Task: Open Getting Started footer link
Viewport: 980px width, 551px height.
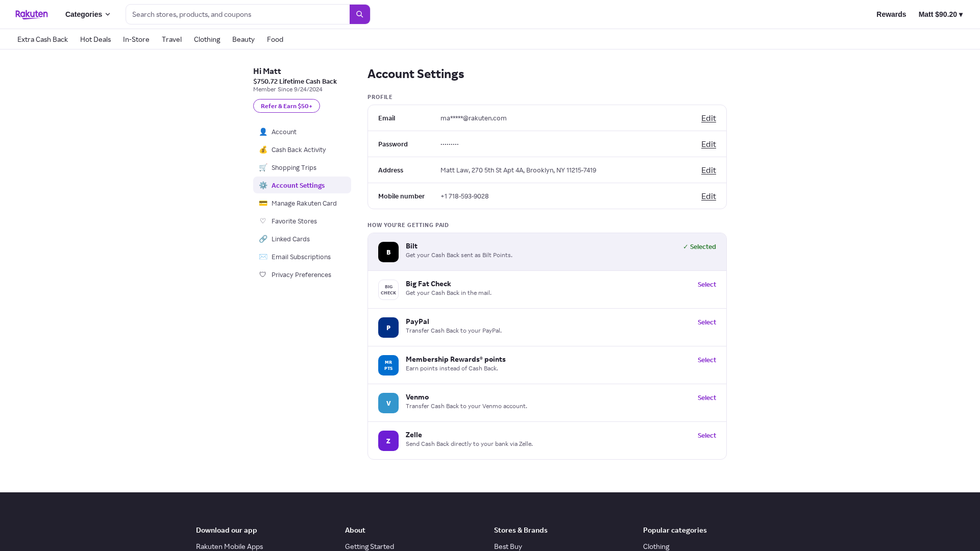Action: tap(370, 546)
